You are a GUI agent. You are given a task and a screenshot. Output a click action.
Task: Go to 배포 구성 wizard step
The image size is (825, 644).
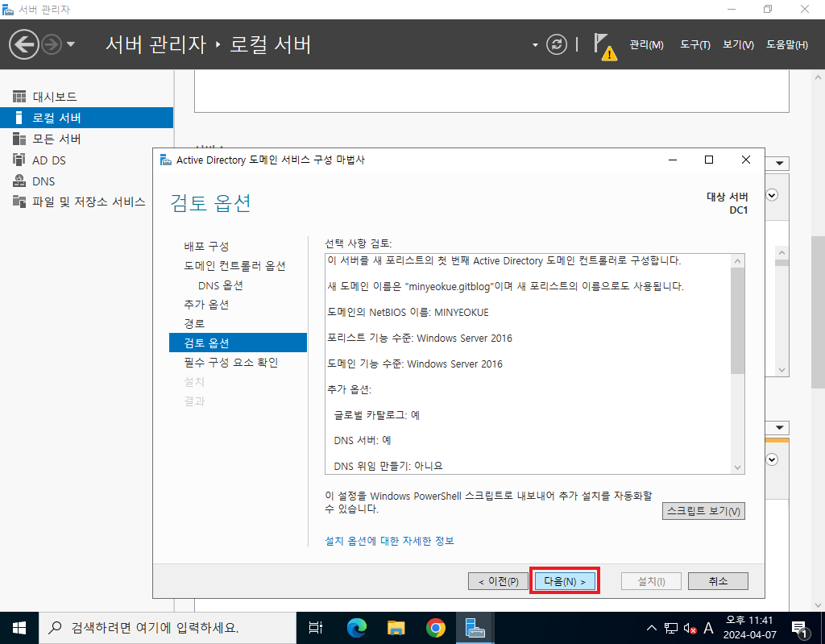click(206, 247)
